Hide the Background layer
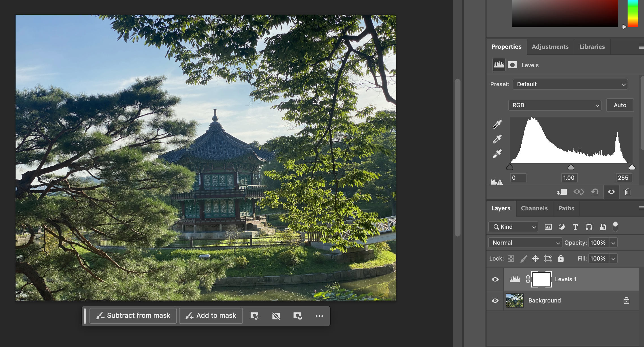This screenshot has width=644, height=347. 495,301
